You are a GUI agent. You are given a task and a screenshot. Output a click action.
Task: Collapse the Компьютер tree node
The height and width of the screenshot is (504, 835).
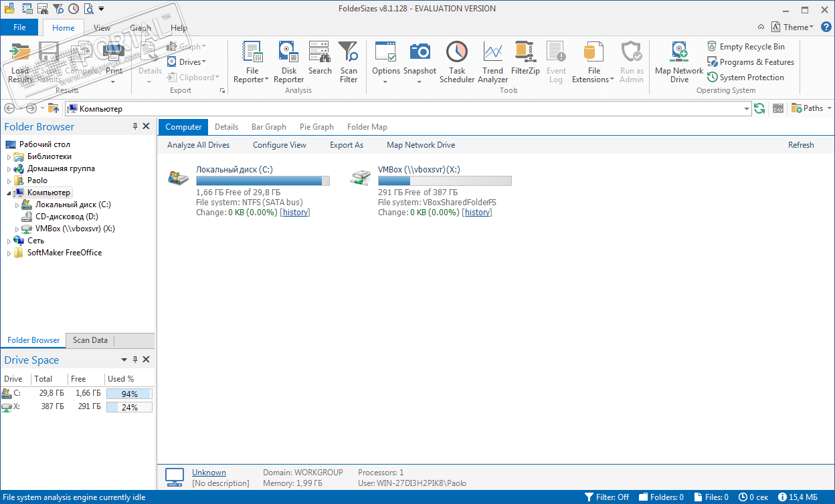click(9, 193)
